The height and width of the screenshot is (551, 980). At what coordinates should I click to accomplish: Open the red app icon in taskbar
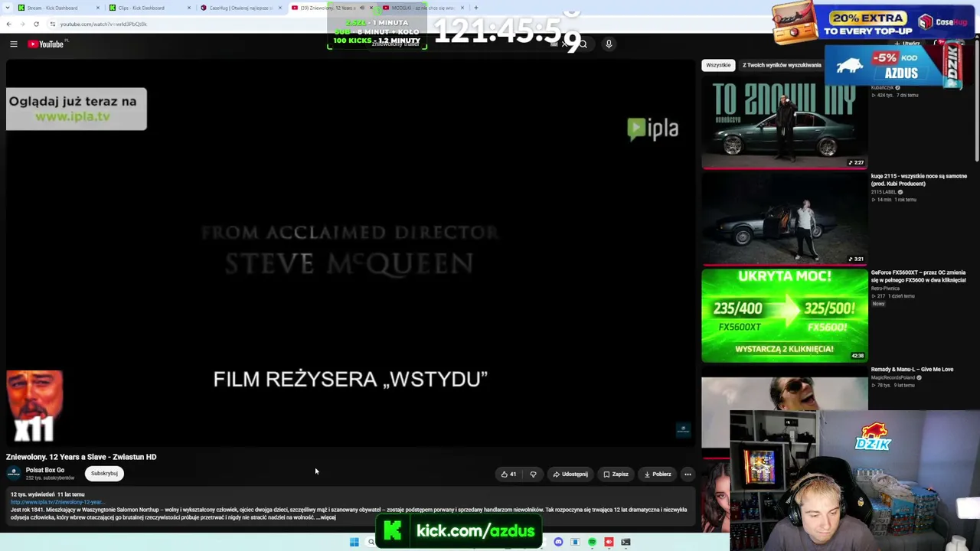coord(609,543)
